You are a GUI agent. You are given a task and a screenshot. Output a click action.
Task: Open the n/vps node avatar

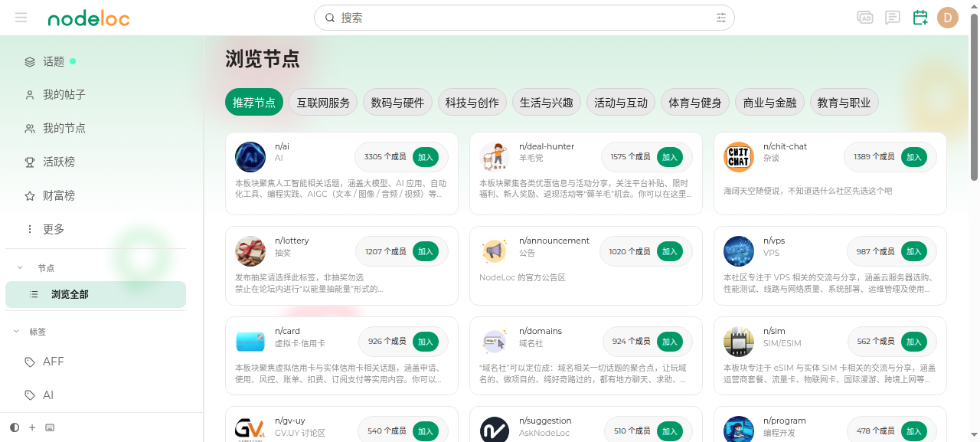739,251
